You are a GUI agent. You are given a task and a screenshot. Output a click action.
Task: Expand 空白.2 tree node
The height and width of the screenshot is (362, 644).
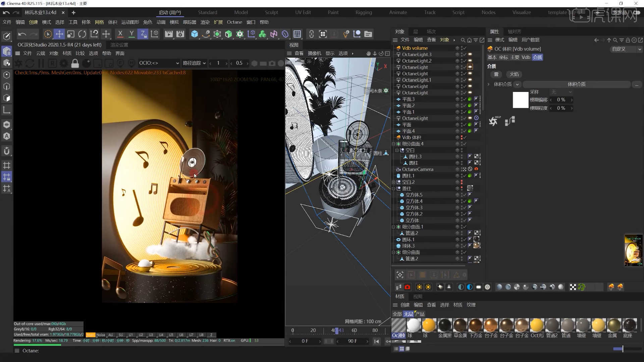coord(393,182)
